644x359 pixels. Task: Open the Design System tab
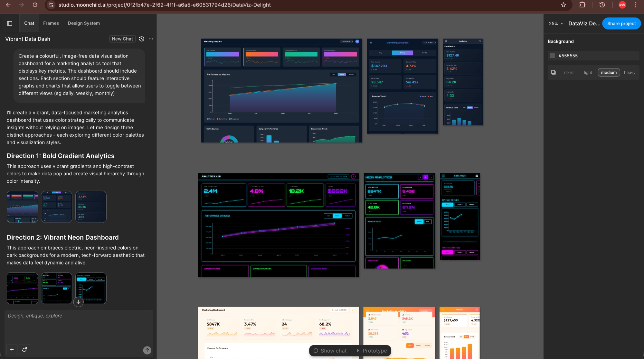83,23
